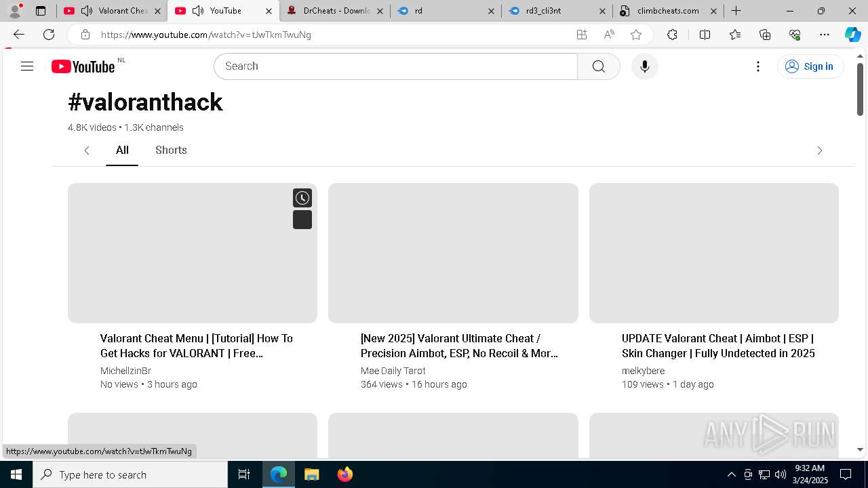Click the taskbar search box
The image size is (868, 488).
[x=130, y=474]
